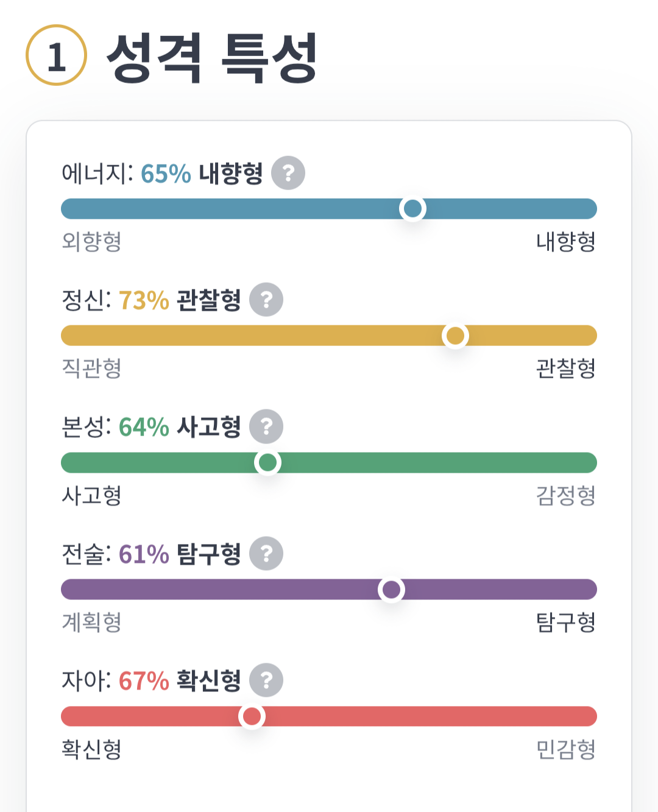658x812 pixels.
Task: Click 감정형 label under green bar
Action: click(565, 496)
